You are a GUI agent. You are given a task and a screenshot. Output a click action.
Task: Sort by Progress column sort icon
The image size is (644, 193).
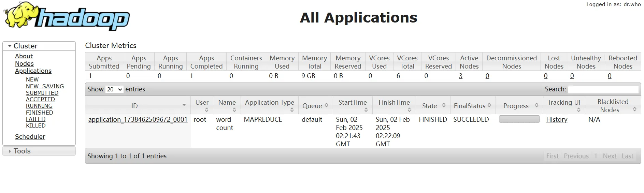point(536,105)
